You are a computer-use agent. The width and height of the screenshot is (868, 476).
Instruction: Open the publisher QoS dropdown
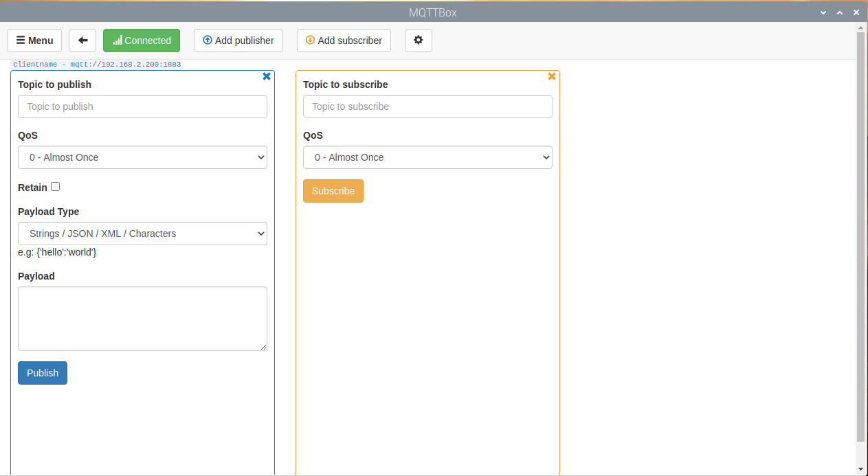tap(142, 157)
